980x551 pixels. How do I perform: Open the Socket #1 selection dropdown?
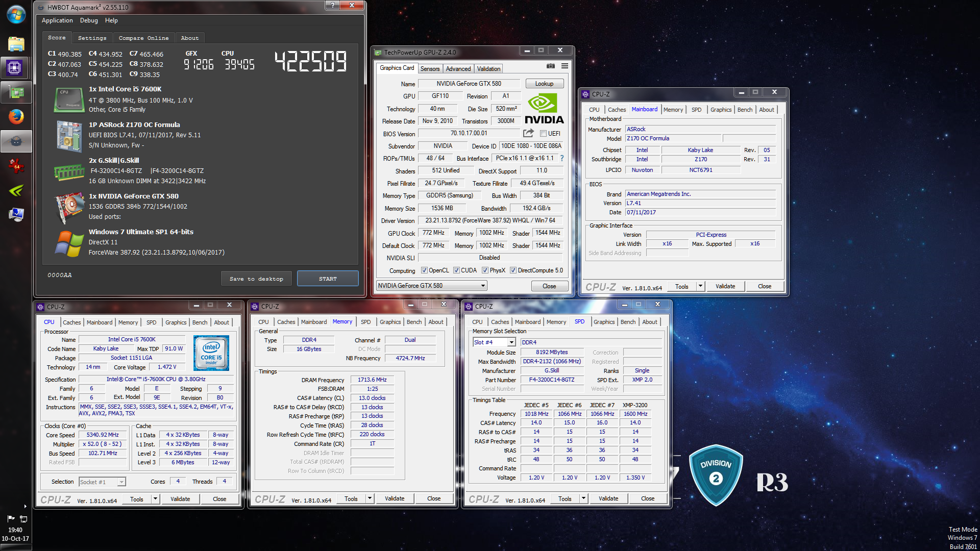[102, 482]
